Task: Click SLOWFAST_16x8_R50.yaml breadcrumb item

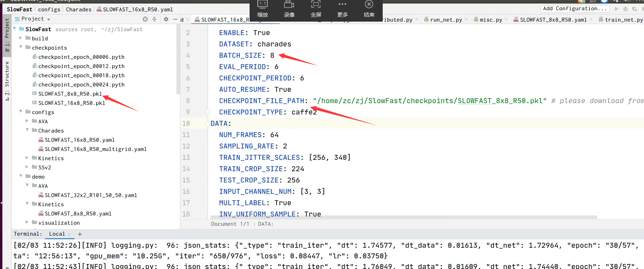Action: (x=135, y=10)
